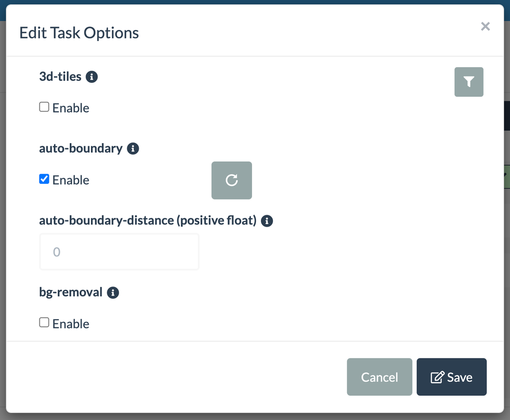
Task: Select the Edit Task Options title text
Action: 79,33
